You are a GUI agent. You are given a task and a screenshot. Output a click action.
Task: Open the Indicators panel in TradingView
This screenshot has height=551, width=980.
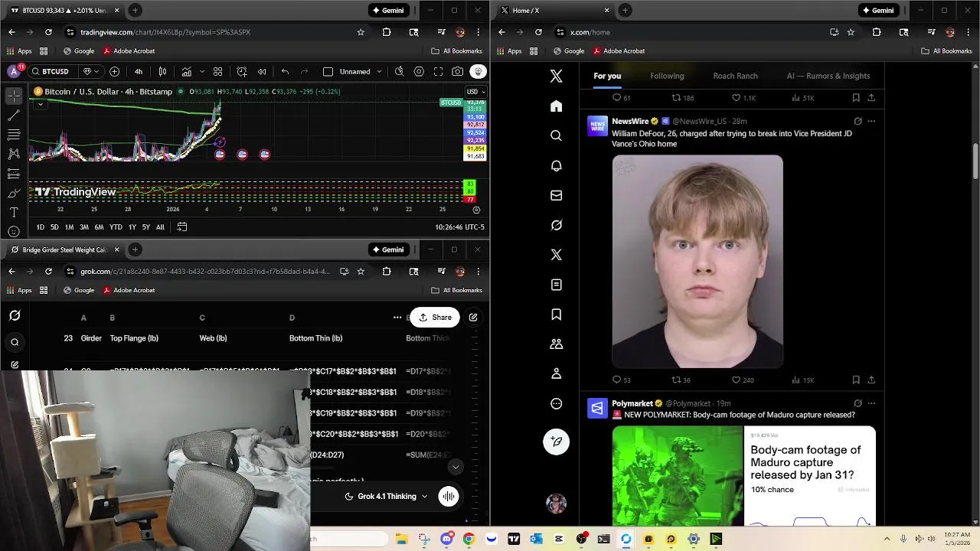pos(186,71)
